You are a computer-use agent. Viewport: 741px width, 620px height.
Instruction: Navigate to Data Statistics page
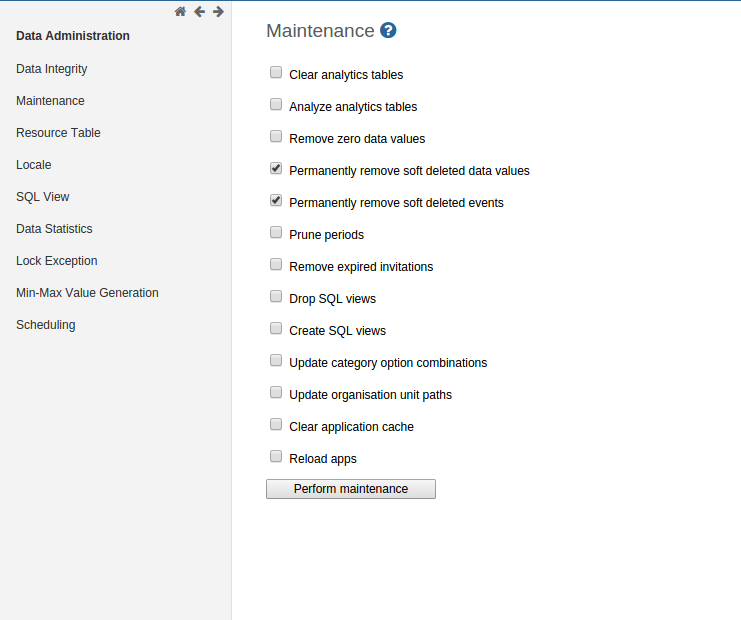(x=54, y=229)
